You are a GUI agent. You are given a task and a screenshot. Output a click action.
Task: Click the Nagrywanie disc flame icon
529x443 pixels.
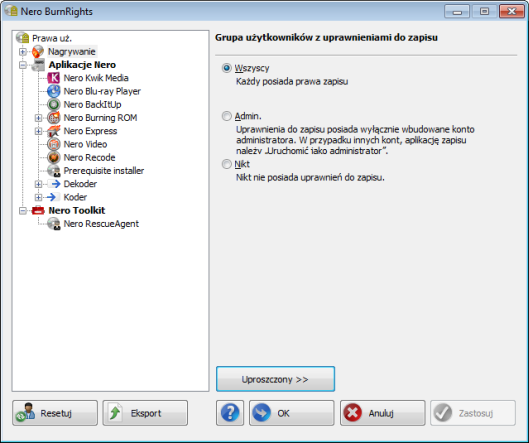point(38,51)
